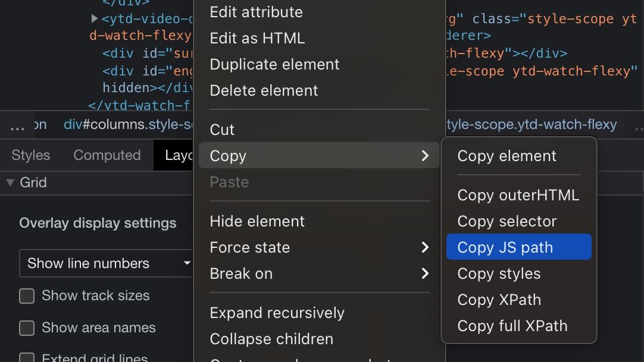
Task: Expand the ytd-video element tree arrow
Action: click(x=95, y=19)
